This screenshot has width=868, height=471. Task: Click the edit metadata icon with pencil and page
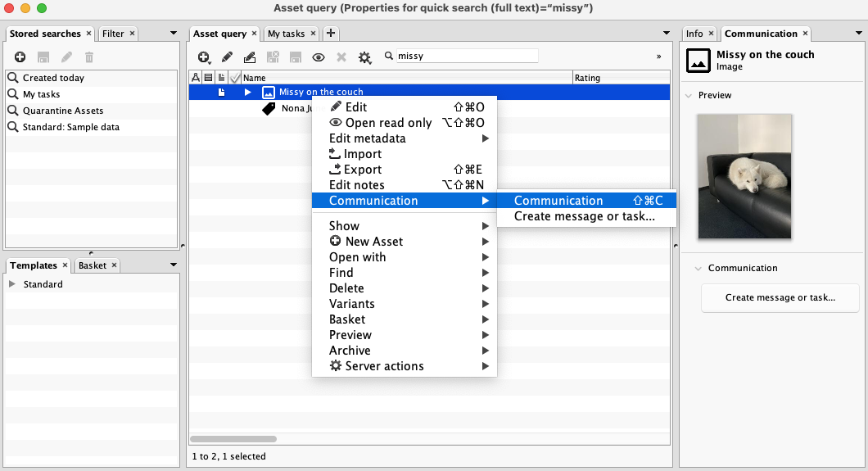tap(250, 57)
